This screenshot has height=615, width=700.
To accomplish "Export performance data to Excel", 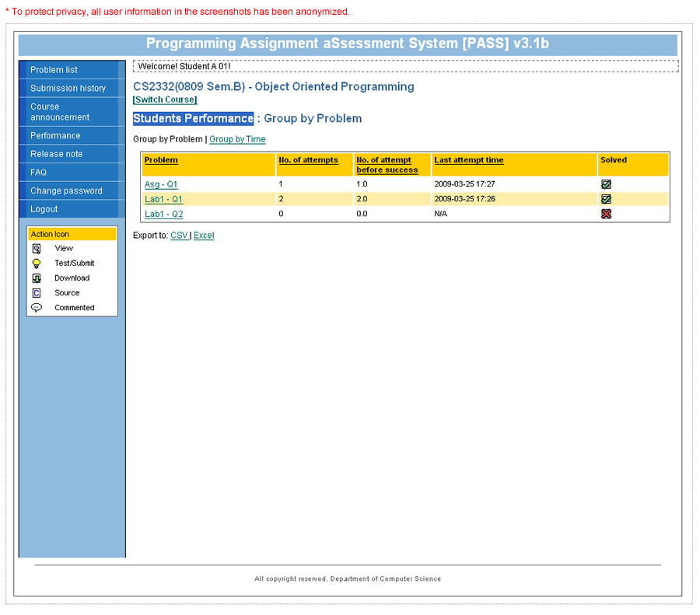I will point(204,236).
